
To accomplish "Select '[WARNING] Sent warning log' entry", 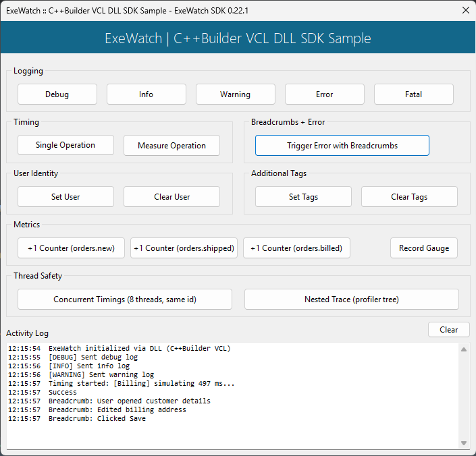I will click(x=81, y=375).
